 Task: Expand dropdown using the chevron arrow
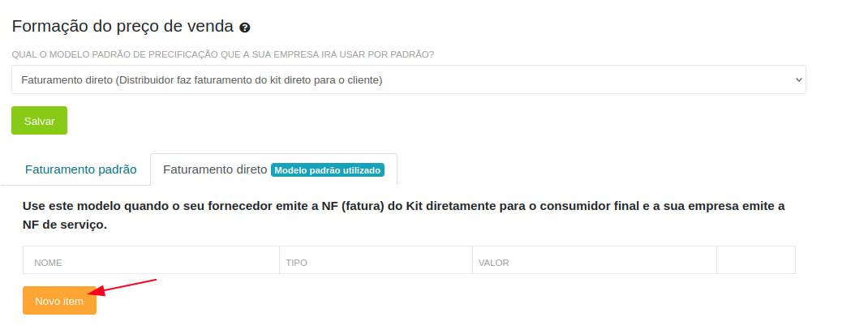coord(798,79)
